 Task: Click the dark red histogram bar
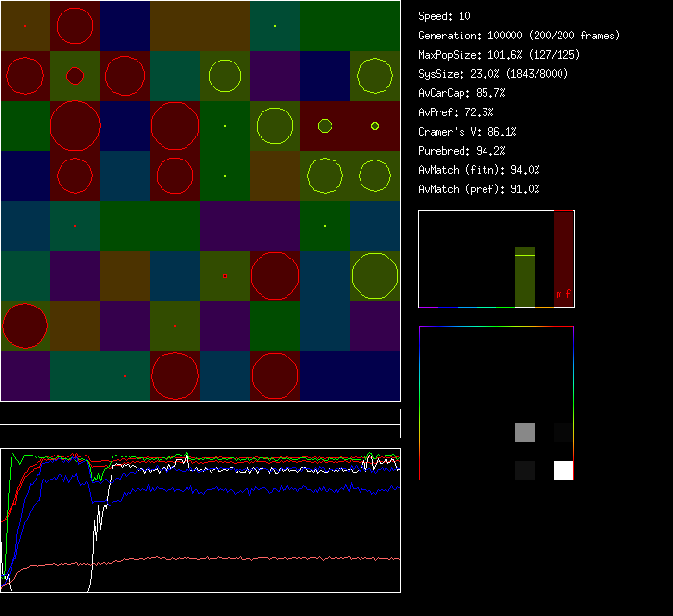coord(562,250)
